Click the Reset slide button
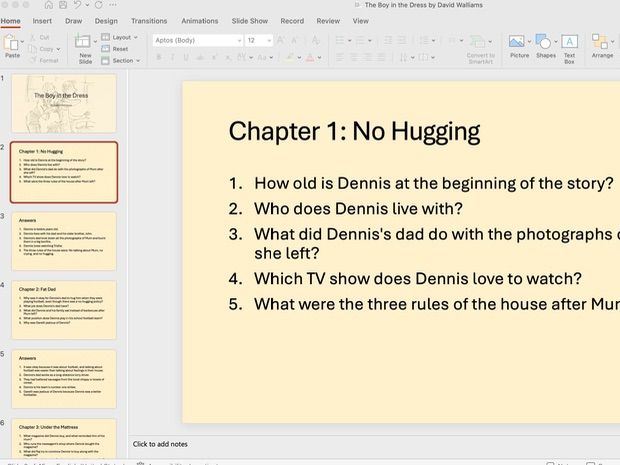Image resolution: width=620 pixels, height=465 pixels. [x=115, y=49]
